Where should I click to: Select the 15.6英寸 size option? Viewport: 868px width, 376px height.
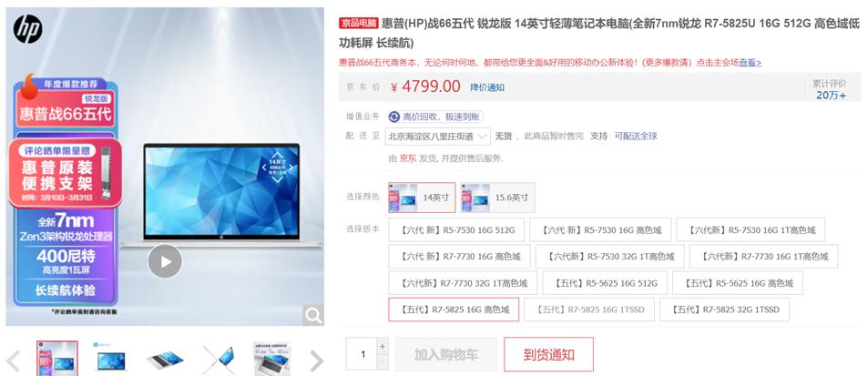tap(497, 198)
